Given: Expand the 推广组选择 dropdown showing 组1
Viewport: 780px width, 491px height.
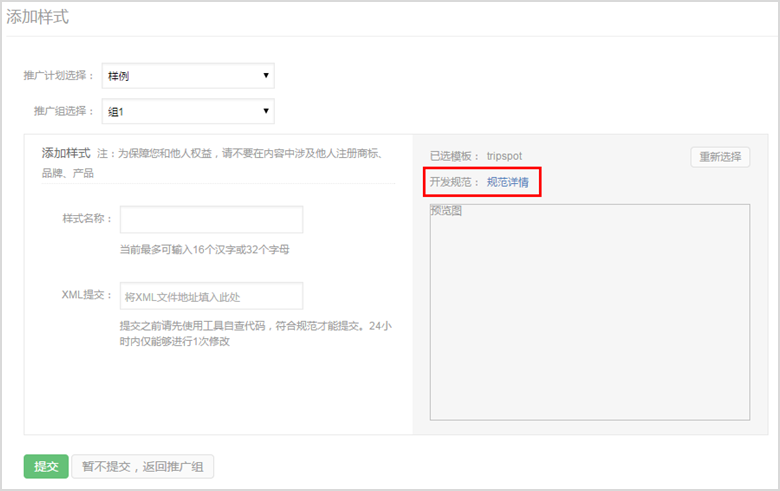Looking at the screenshot, I should click(188, 111).
